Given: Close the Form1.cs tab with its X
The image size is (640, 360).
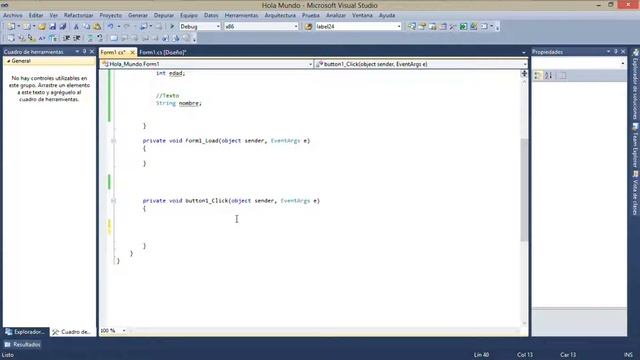Looking at the screenshot, I should [132, 52].
